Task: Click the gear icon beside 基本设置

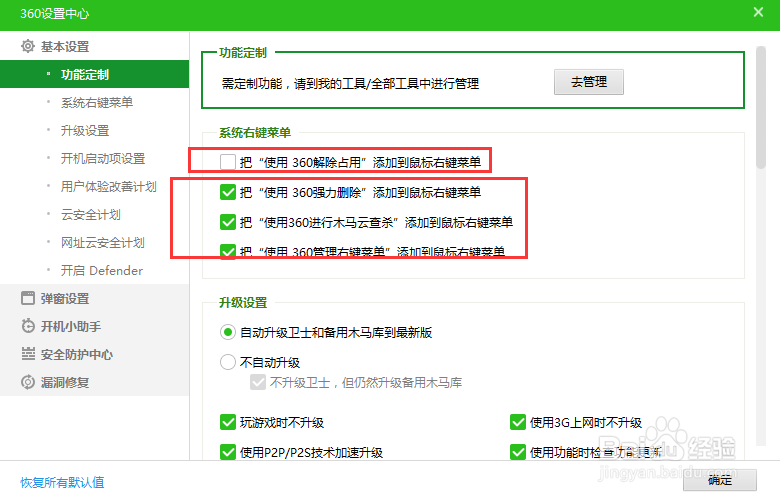Action: (28, 46)
